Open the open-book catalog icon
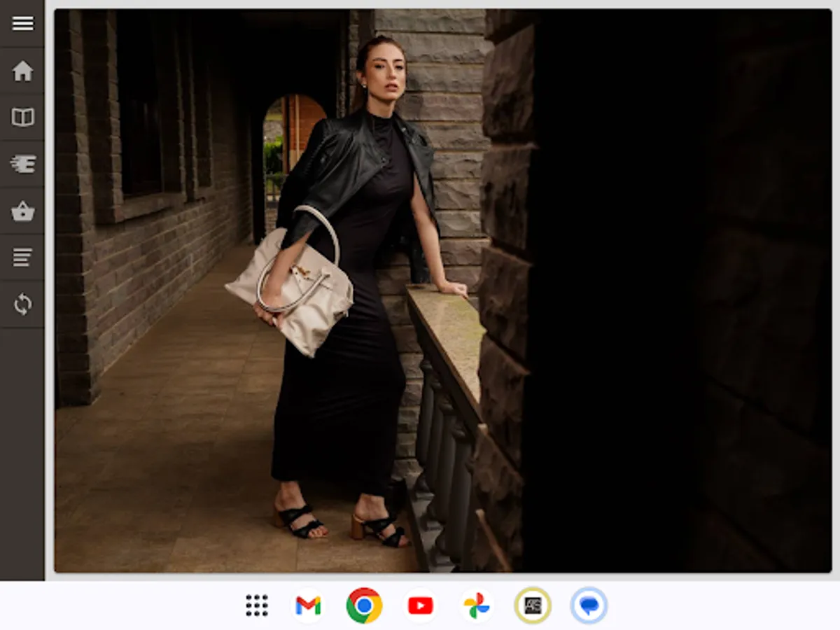Viewport: 840px width, 630px height. [x=22, y=117]
